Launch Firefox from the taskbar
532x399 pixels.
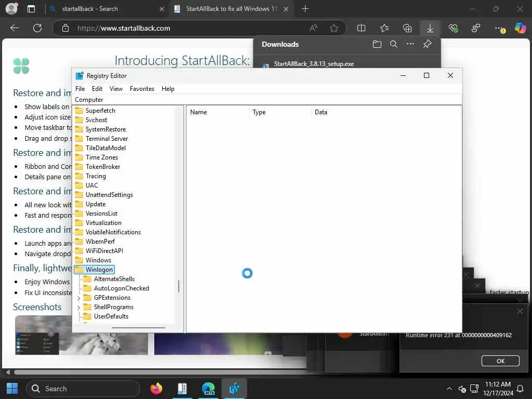click(x=156, y=389)
